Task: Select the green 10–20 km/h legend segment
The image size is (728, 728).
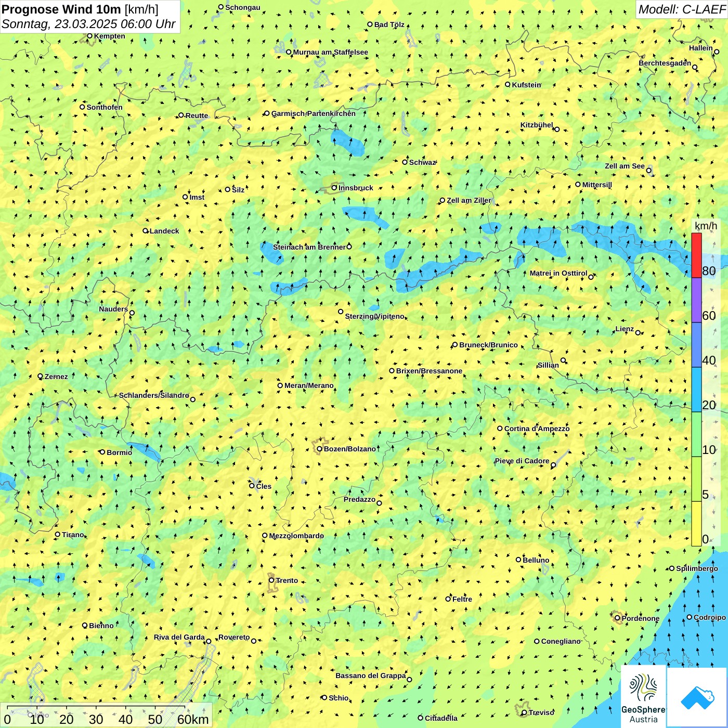Action: 696,434
